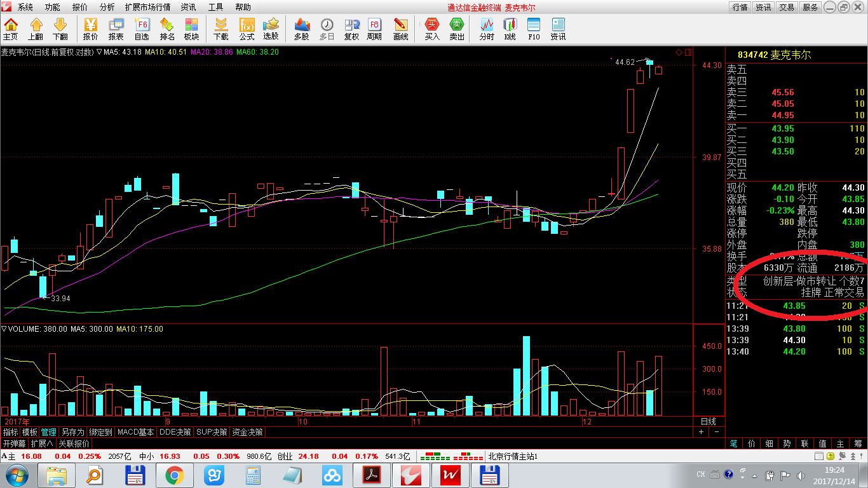Expand the chart header ▽ dropdown triangle
The height and width of the screenshot is (488, 868).
(99, 52)
